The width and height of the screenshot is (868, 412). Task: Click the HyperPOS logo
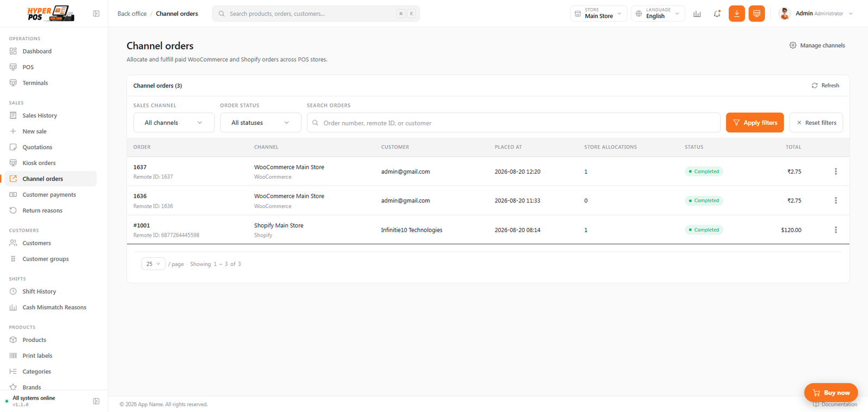pyautogui.click(x=50, y=13)
